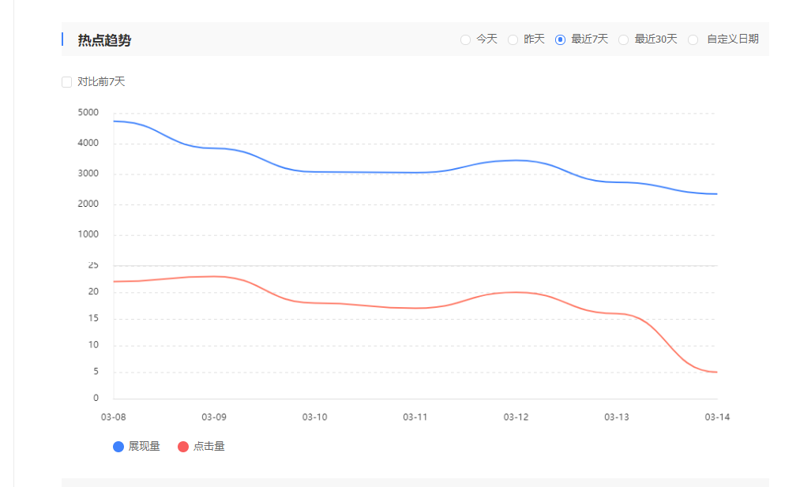Click the blue 展现量 curve's 03-12 peak

click(516, 160)
